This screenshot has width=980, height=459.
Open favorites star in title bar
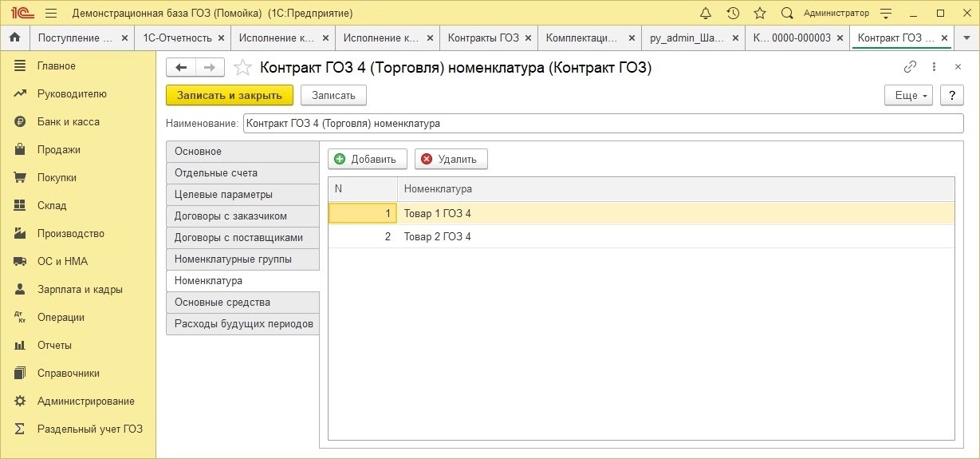click(x=760, y=13)
